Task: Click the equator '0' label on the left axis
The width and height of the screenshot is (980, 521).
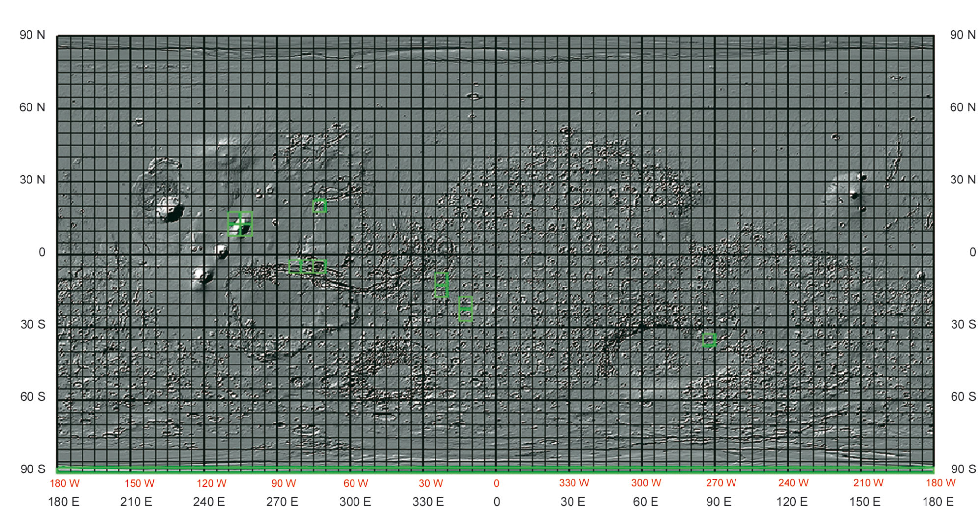Action: [x=42, y=252]
